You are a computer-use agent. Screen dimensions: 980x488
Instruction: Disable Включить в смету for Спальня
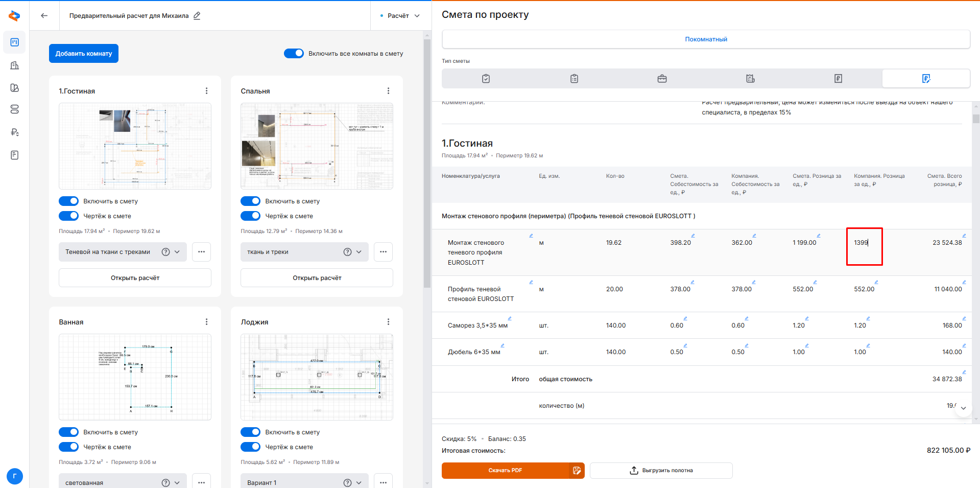pos(250,201)
